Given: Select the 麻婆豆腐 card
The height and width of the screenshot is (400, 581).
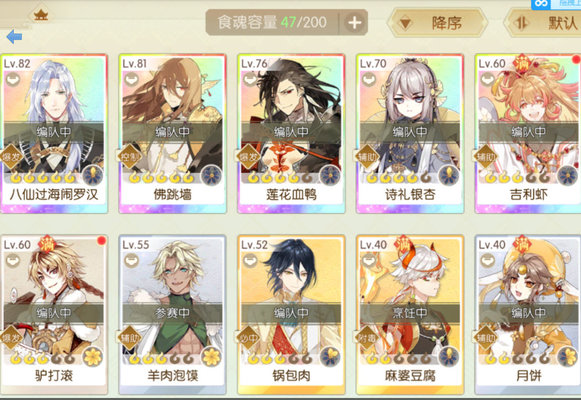Looking at the screenshot, I should pos(410,315).
